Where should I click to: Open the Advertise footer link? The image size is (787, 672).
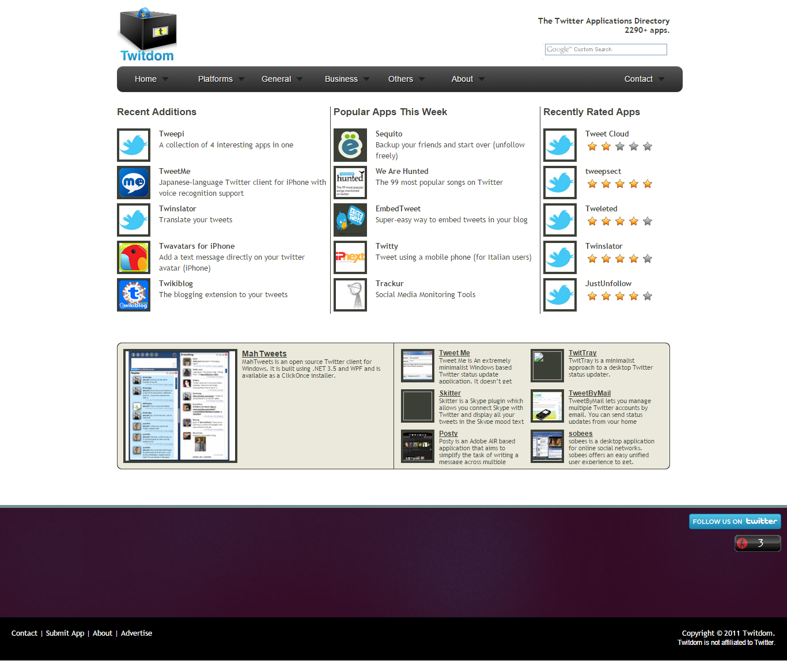[137, 633]
